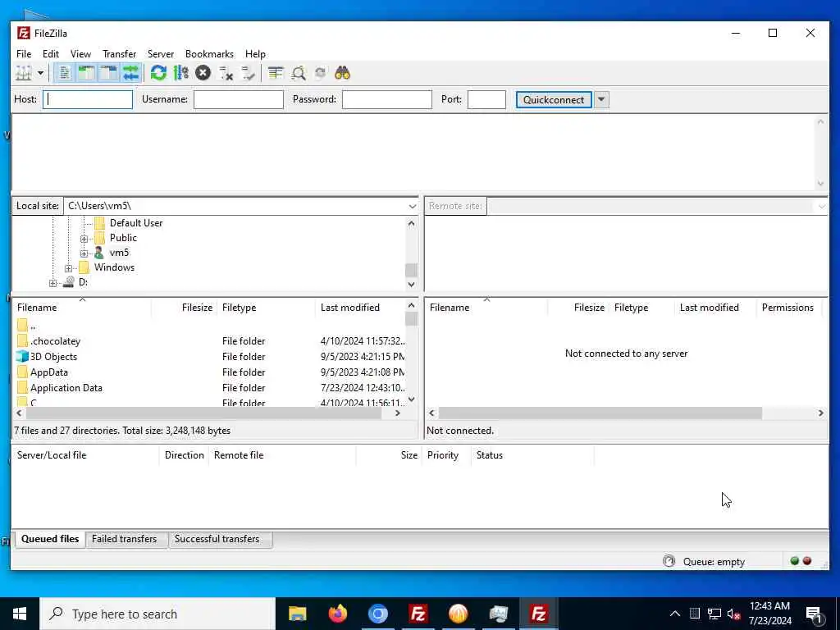Expand the D: drive node

coord(52,283)
